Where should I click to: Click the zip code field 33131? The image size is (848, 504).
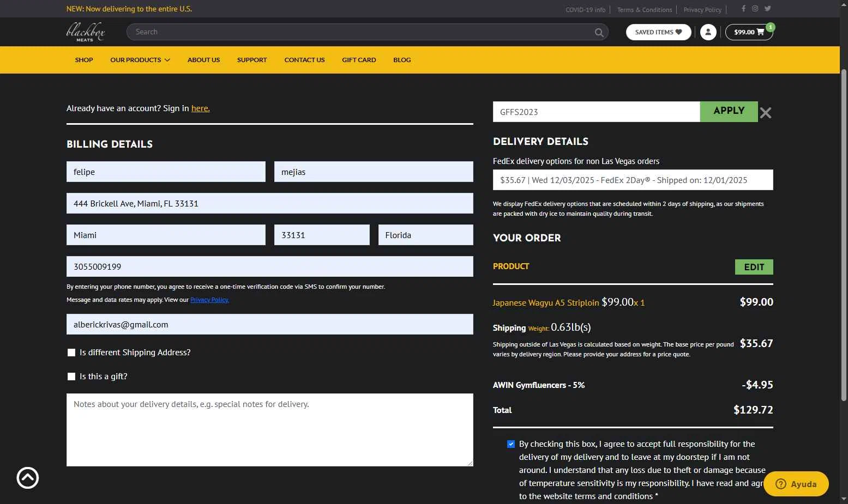click(322, 235)
